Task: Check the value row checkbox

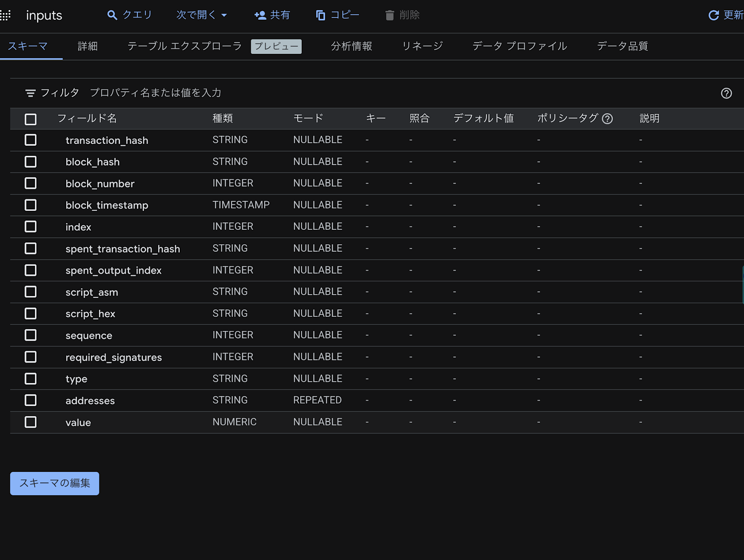Action: pos(31,422)
